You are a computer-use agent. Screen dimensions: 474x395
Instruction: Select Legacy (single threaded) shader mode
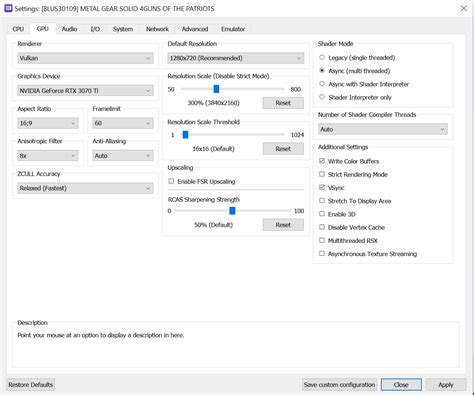pyautogui.click(x=357, y=58)
